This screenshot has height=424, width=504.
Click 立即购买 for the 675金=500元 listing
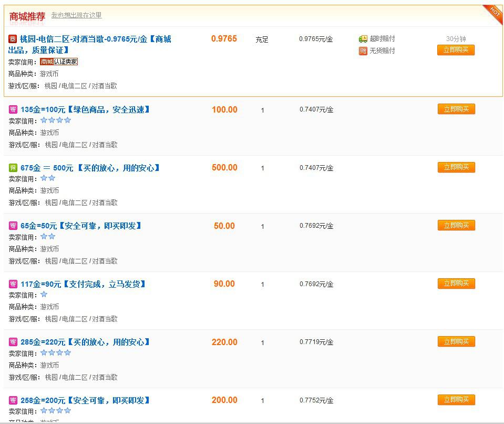(x=456, y=167)
